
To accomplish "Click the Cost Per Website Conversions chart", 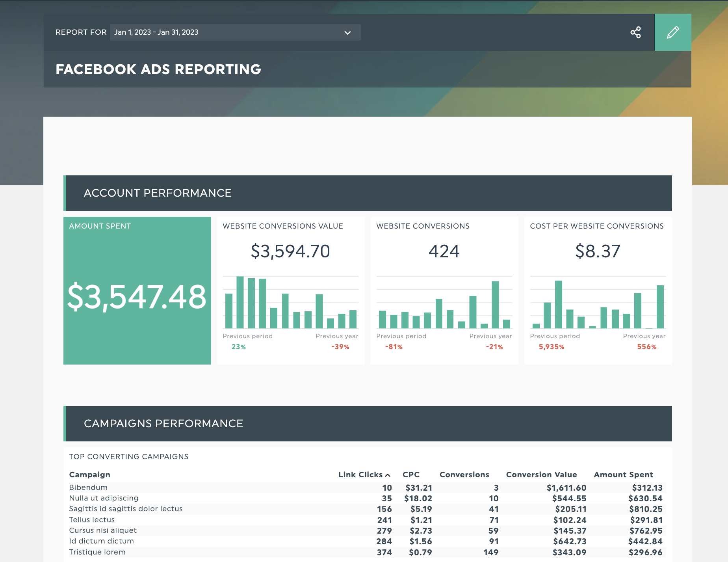I will click(x=598, y=302).
